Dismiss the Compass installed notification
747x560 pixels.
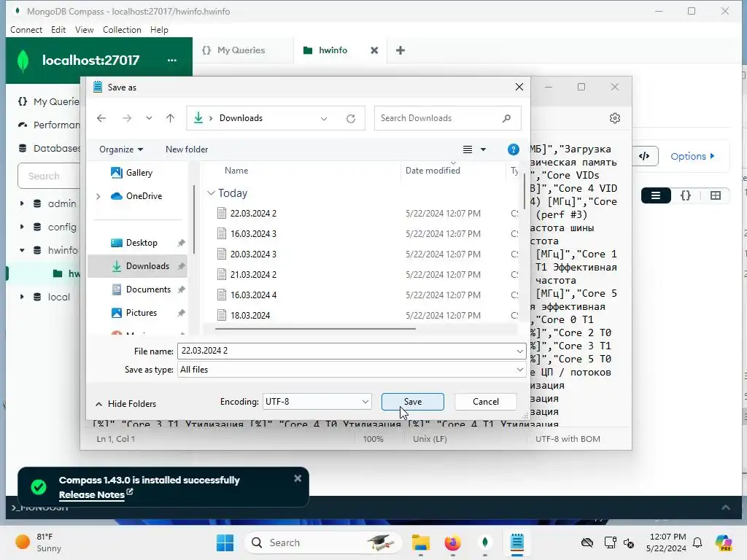click(x=298, y=478)
